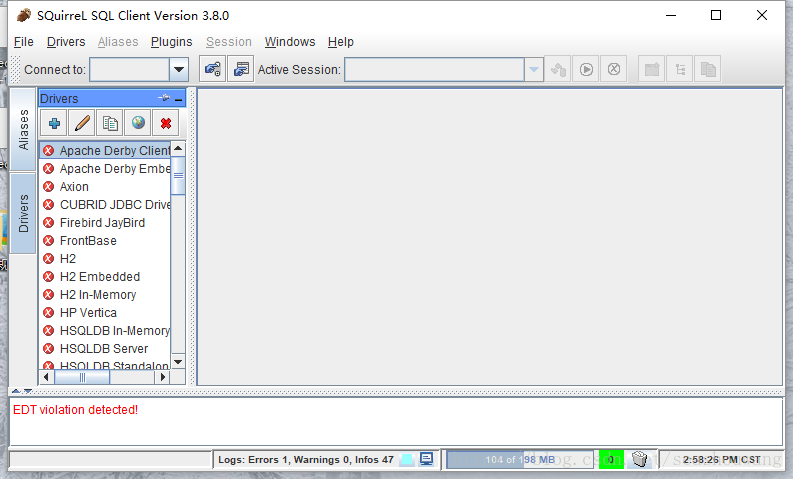Select the HSQLDB Server driver
The width and height of the screenshot is (793, 479).
(105, 349)
